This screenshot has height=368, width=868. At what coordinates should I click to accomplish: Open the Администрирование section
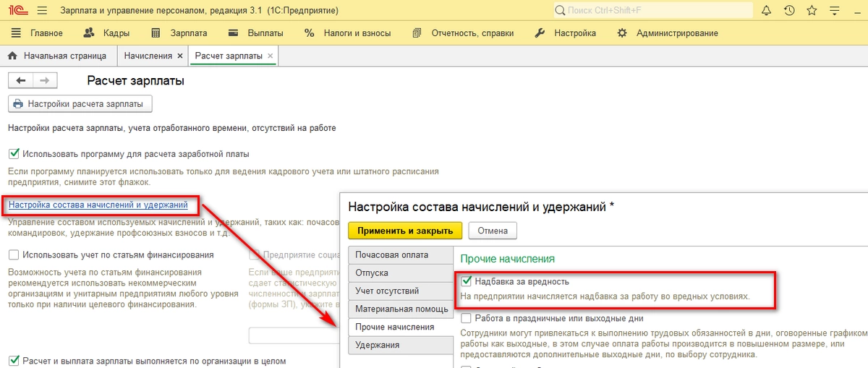pos(668,33)
